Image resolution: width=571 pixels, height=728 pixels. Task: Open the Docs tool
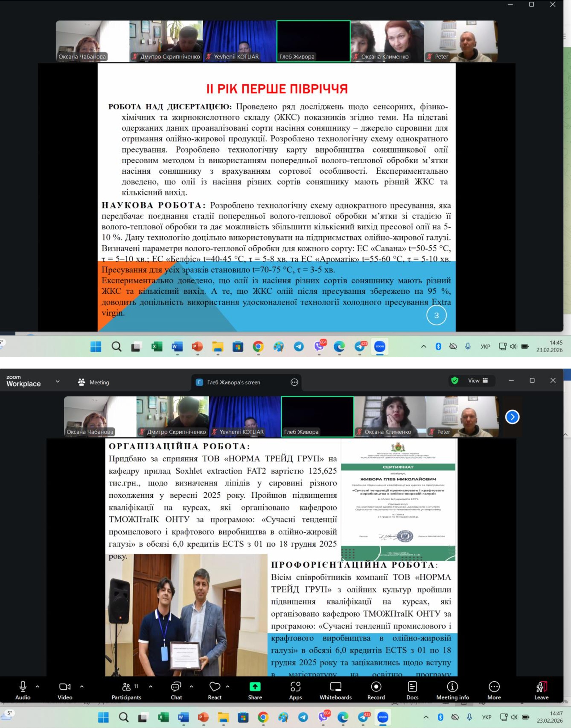click(x=412, y=690)
